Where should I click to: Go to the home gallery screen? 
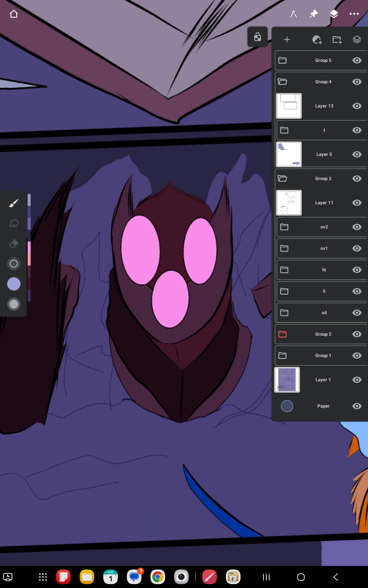14,14
